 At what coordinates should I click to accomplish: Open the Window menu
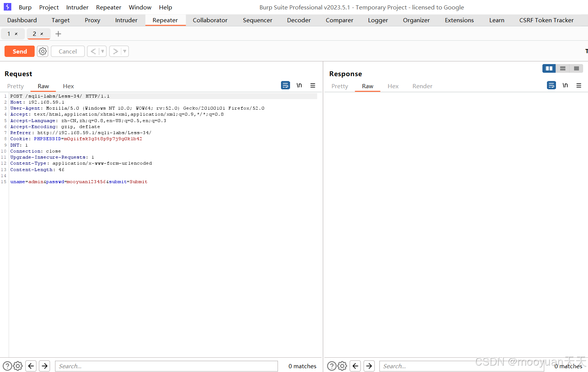pos(140,7)
